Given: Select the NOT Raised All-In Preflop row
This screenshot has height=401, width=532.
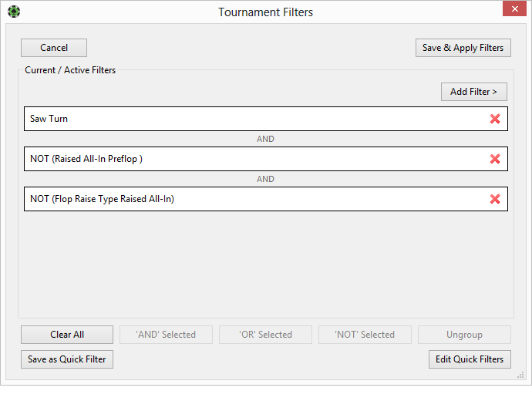Looking at the screenshot, I should (x=266, y=159).
